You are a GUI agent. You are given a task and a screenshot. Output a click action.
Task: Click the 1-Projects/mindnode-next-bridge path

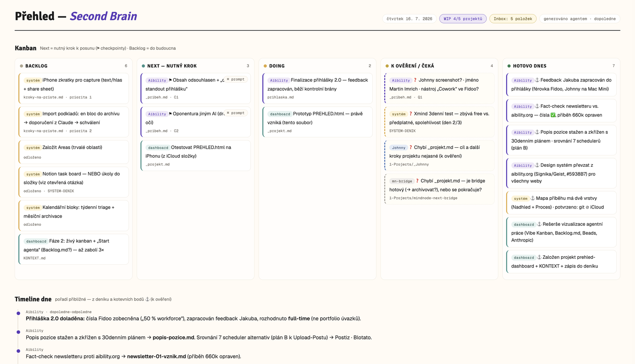tap(423, 198)
